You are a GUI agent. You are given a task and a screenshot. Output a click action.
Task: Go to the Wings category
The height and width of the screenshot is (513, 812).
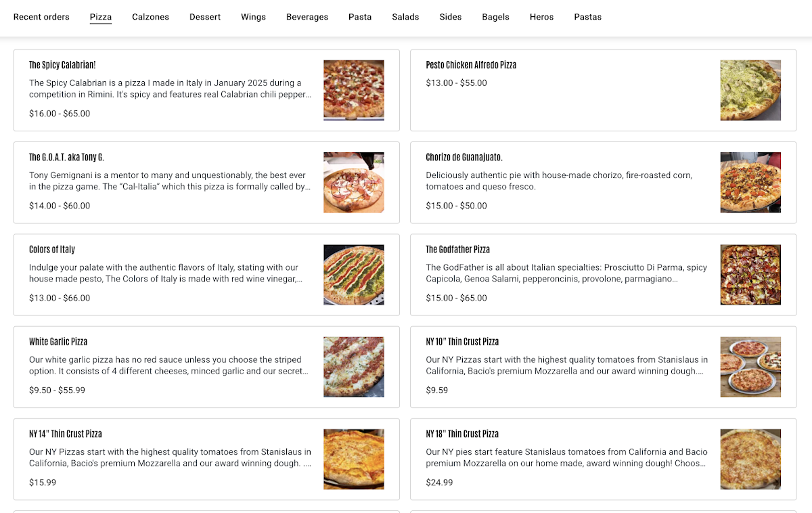tap(253, 17)
